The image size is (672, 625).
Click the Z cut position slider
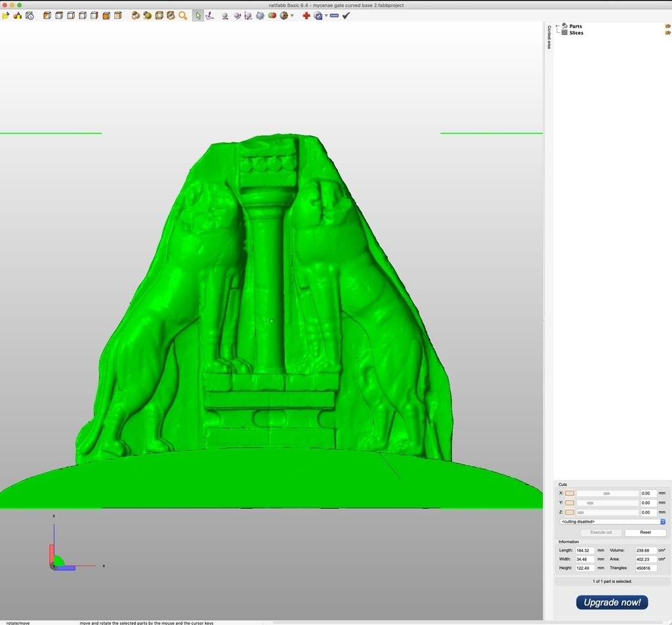(607, 512)
